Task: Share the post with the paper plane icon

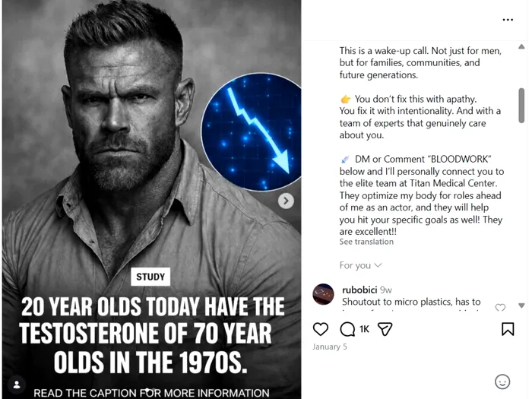Action: pos(385,329)
